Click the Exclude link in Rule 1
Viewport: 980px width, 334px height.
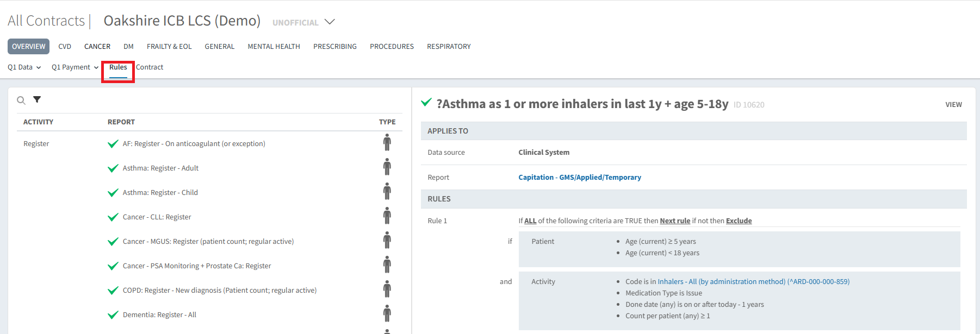pos(739,220)
